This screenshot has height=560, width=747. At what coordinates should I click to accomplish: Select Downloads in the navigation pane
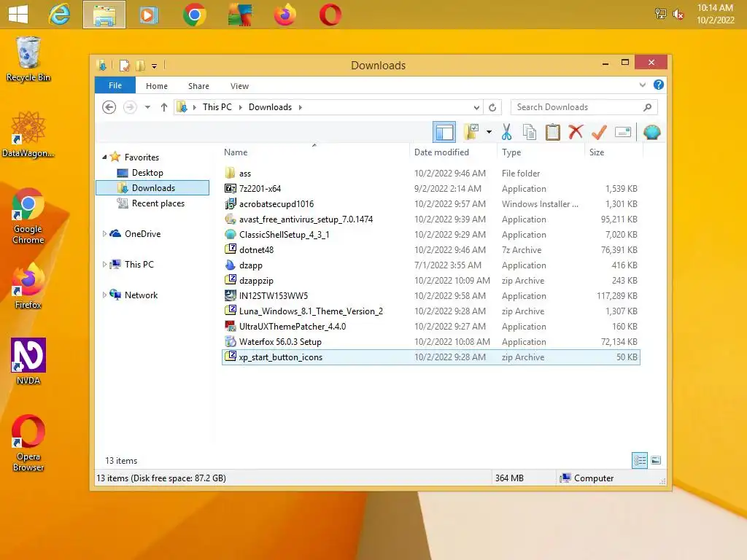[x=152, y=187]
